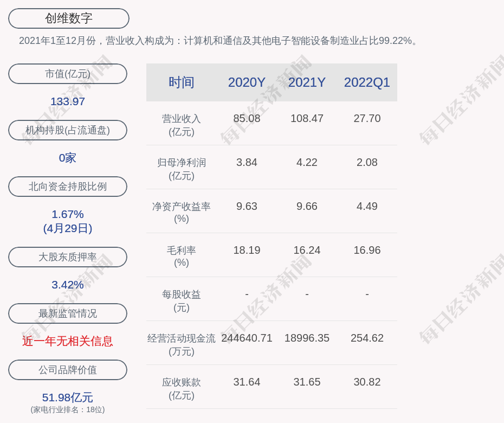Image resolution: width=504 pixels, height=423 pixels.
Task: Select receivables value 31.65
Action: (x=307, y=382)
